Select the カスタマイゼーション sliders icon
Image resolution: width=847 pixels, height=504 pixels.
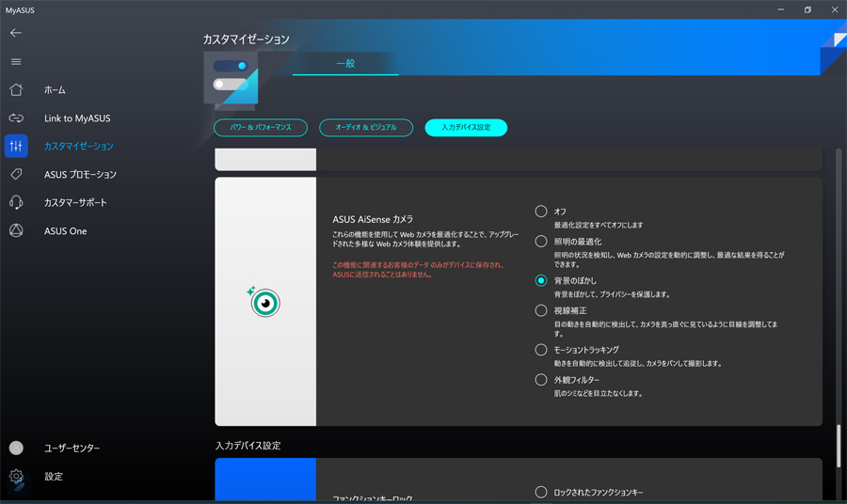16,146
